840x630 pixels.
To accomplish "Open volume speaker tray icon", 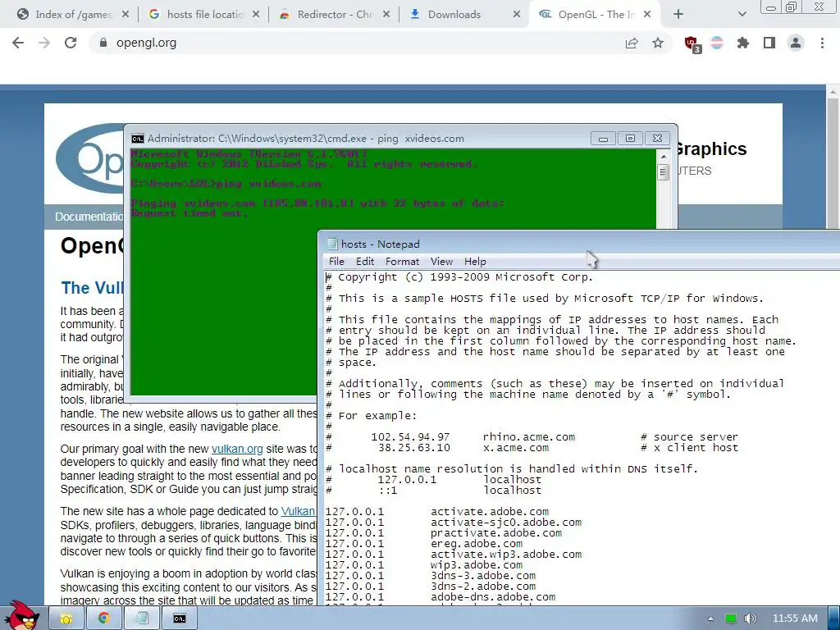I will pyautogui.click(x=750, y=619).
